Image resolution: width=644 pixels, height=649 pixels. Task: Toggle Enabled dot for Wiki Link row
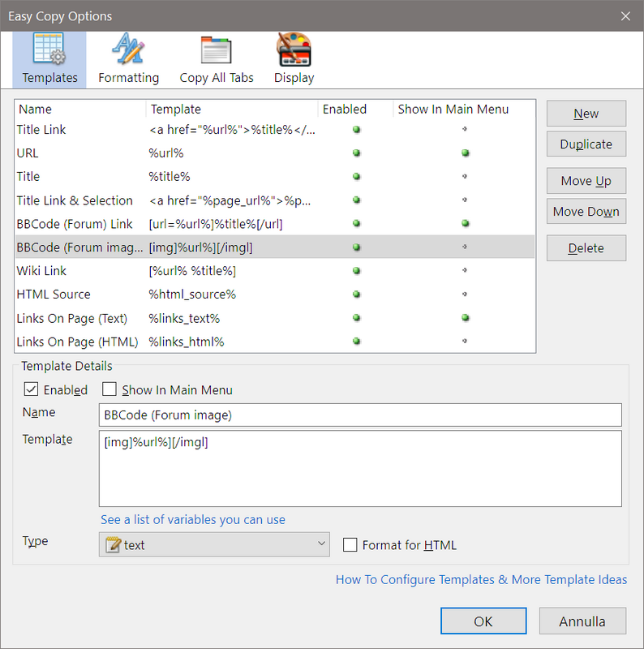pos(356,271)
